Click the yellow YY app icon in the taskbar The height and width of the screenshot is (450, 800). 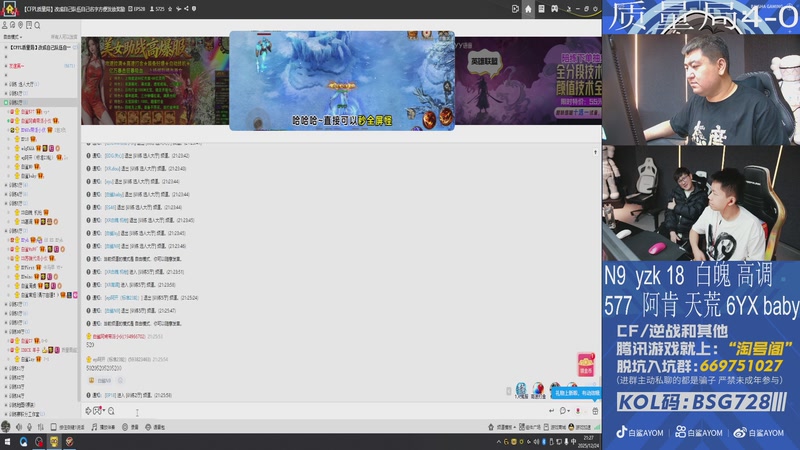point(54,441)
